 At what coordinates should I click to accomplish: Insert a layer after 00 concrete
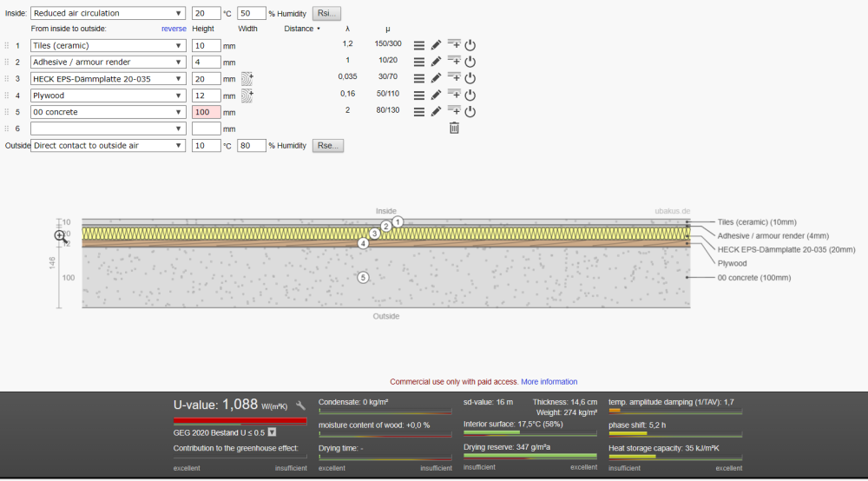(x=453, y=111)
